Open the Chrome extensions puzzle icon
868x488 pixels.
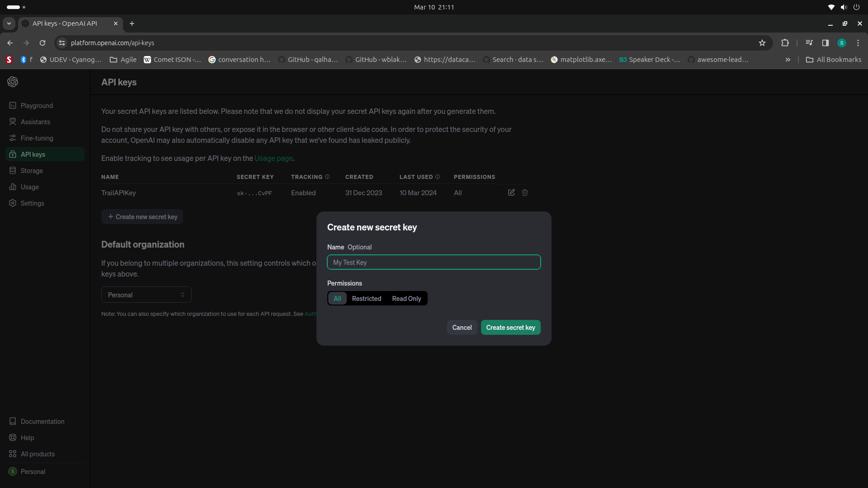[785, 43]
